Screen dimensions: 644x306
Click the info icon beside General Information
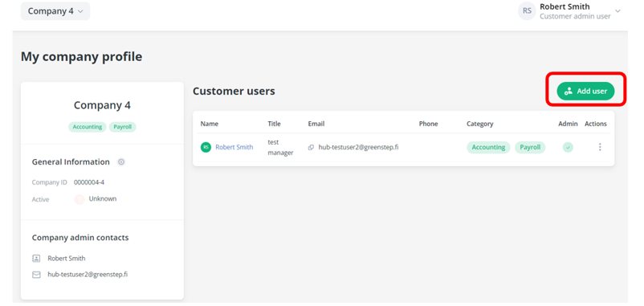(121, 162)
